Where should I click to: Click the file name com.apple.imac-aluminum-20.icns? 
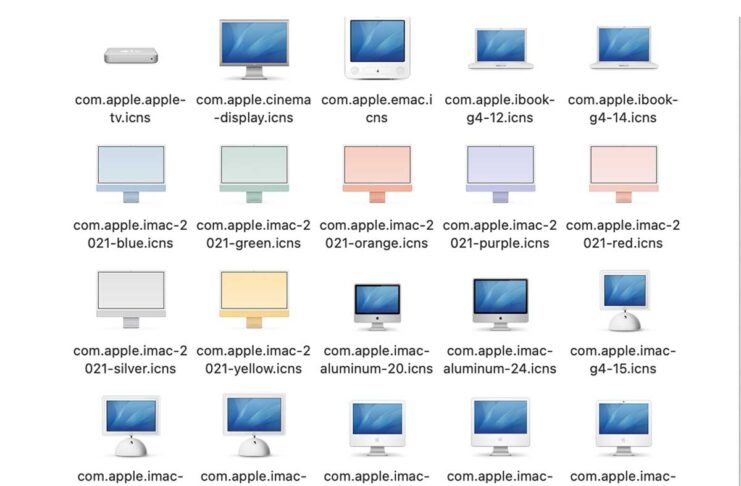(377, 359)
